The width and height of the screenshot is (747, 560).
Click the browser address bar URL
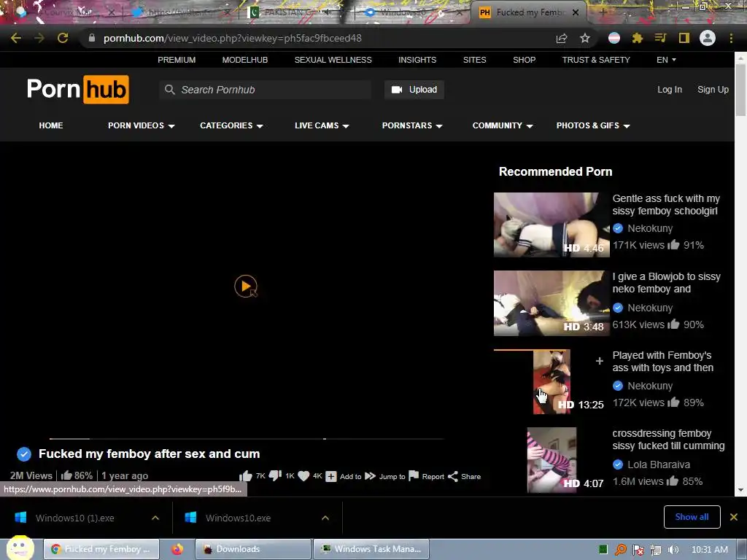pyautogui.click(x=233, y=38)
